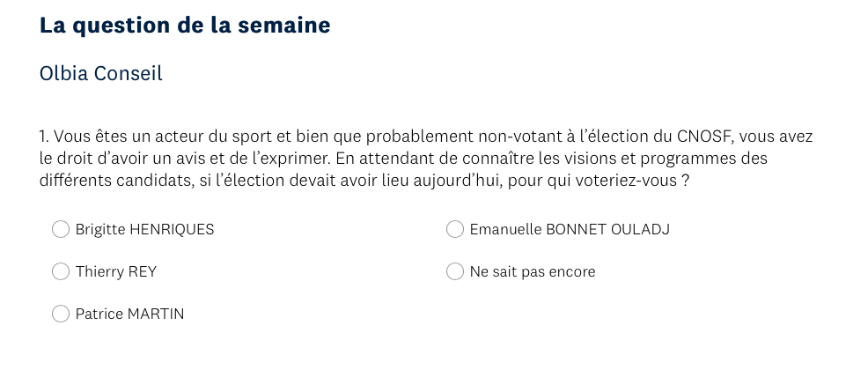This screenshot has height=385, width=868.
Task: Pick the Ne sait pas encore radio
Action: 455,271
